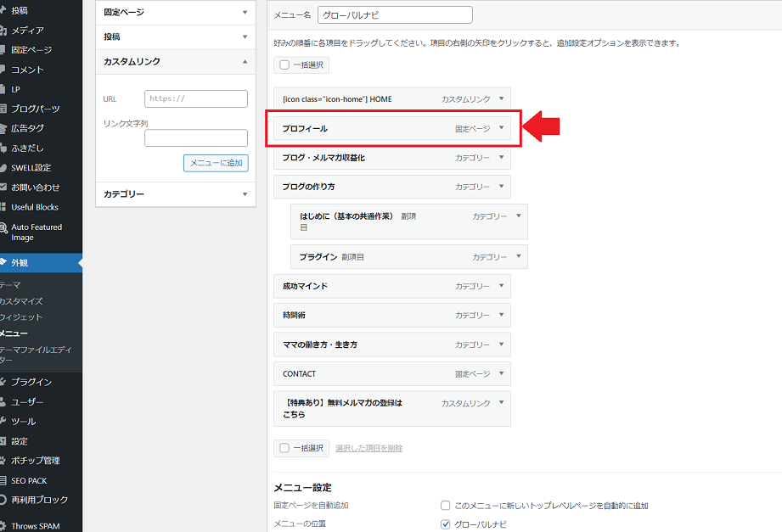Select the highlighted 外観 sidebar menu

click(41, 263)
